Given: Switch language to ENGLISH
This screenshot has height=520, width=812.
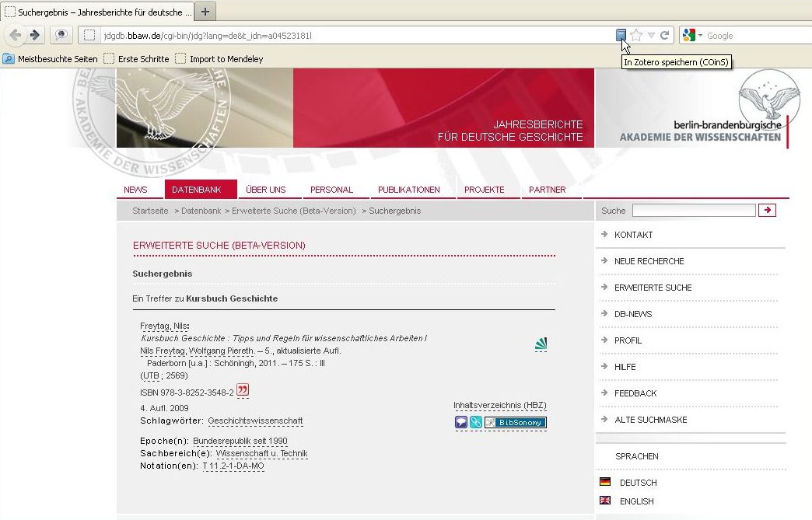Looking at the screenshot, I should pos(636,501).
